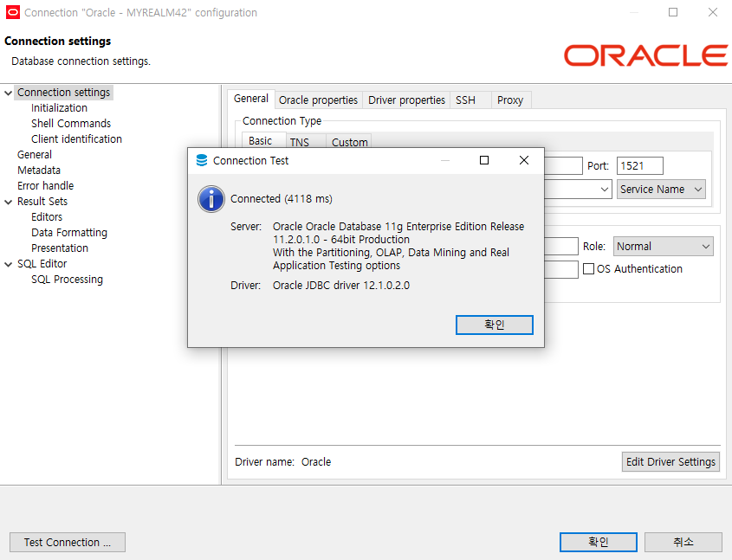Select Editors under Result Sets
The image size is (732, 560).
pos(47,217)
